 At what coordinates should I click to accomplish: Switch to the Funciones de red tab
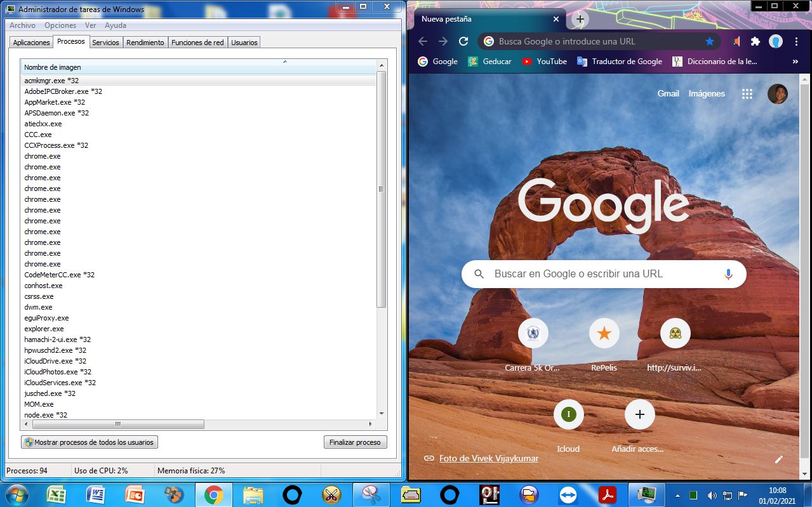point(197,43)
